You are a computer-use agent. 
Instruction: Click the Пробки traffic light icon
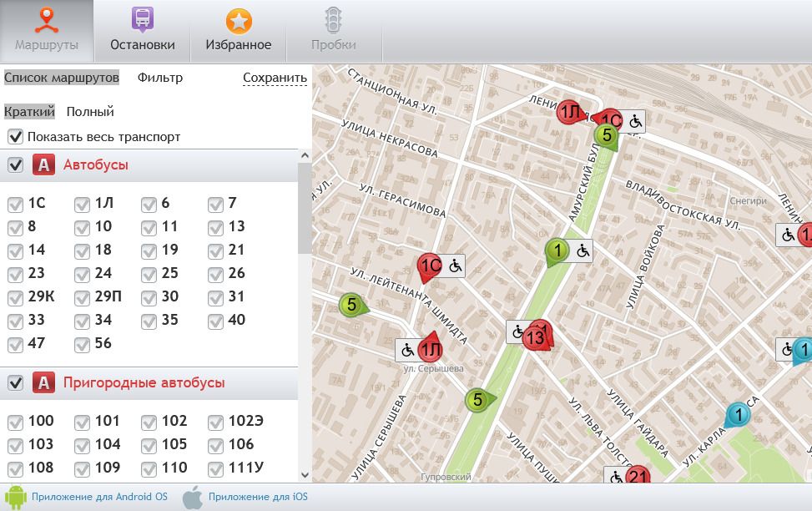click(334, 20)
